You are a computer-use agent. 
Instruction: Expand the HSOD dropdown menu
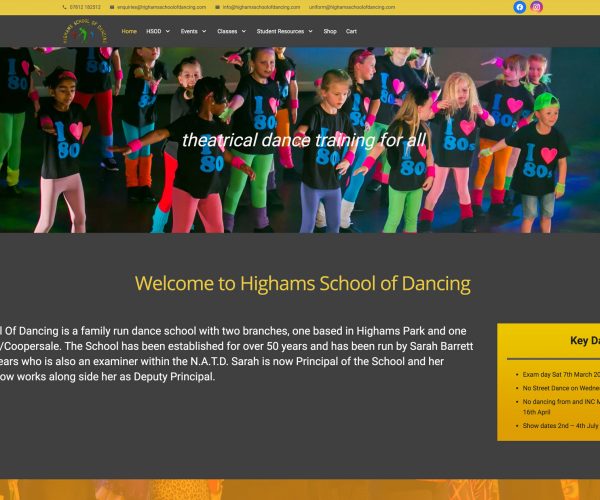[156, 31]
